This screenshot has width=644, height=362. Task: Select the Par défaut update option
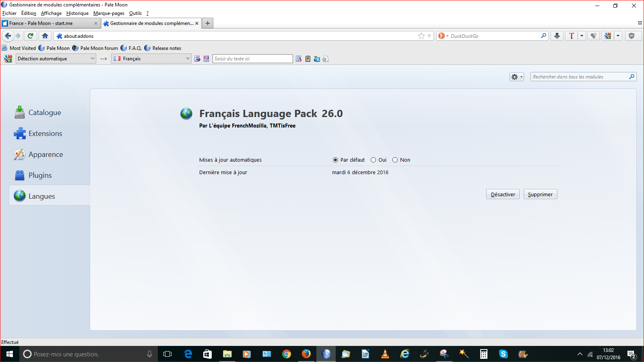[335, 160]
